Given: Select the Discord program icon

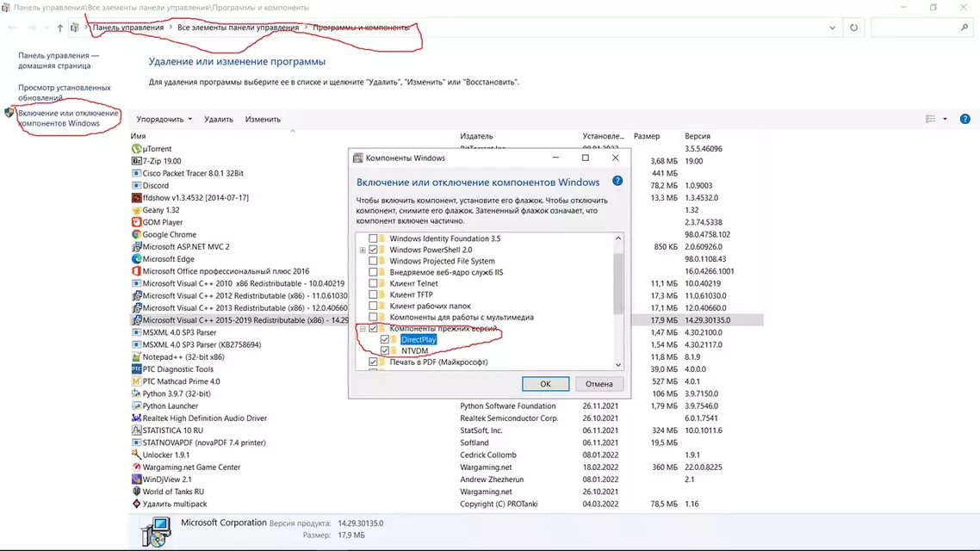Looking at the screenshot, I should pyautogui.click(x=136, y=186).
